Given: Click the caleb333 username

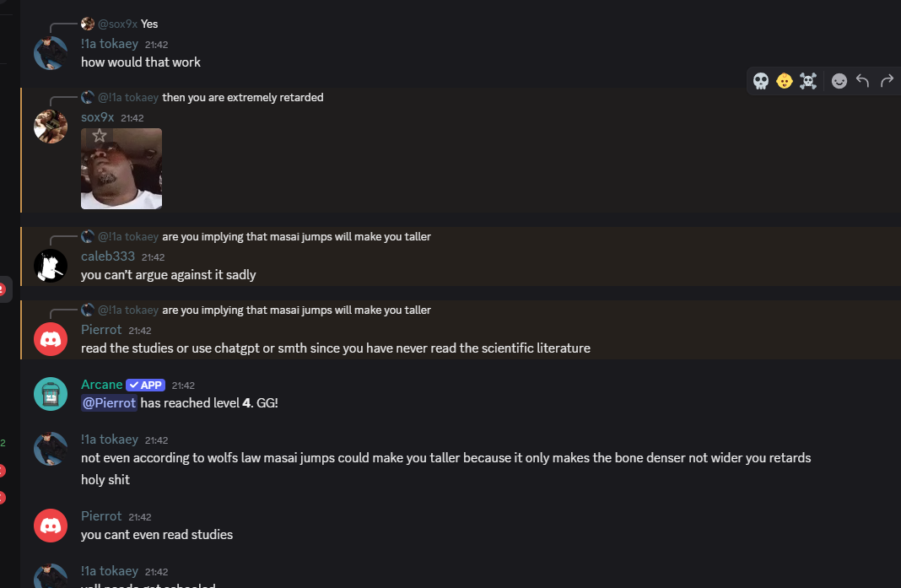Looking at the screenshot, I should coord(107,256).
